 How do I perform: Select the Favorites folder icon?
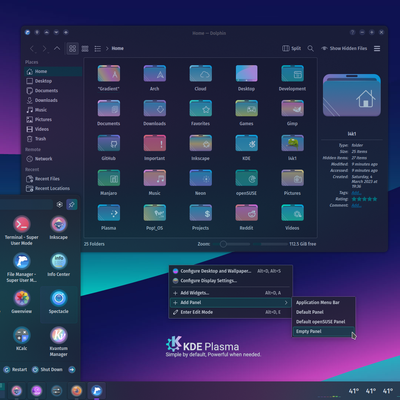point(201,108)
